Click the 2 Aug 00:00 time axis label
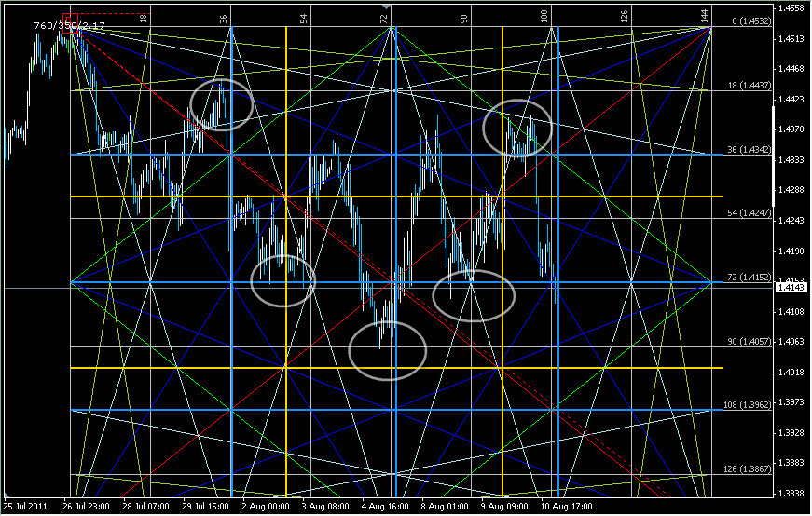The height and width of the screenshot is (516, 812). [x=266, y=506]
